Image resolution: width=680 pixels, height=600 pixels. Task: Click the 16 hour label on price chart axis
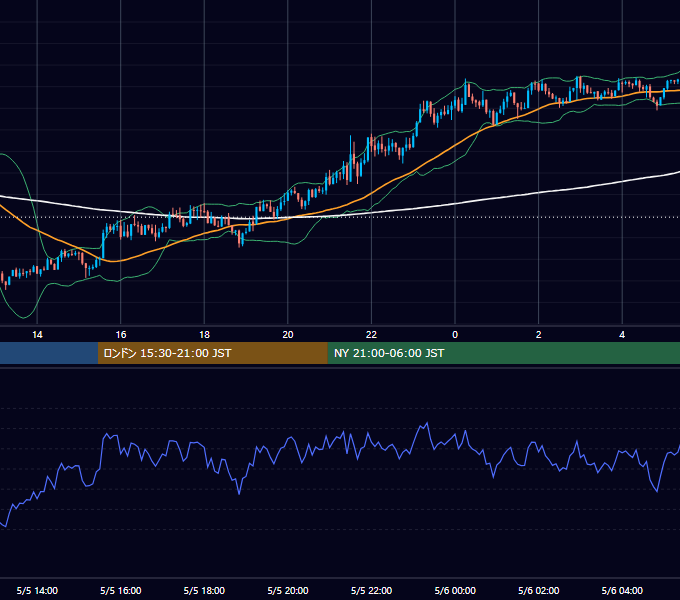(x=121, y=335)
